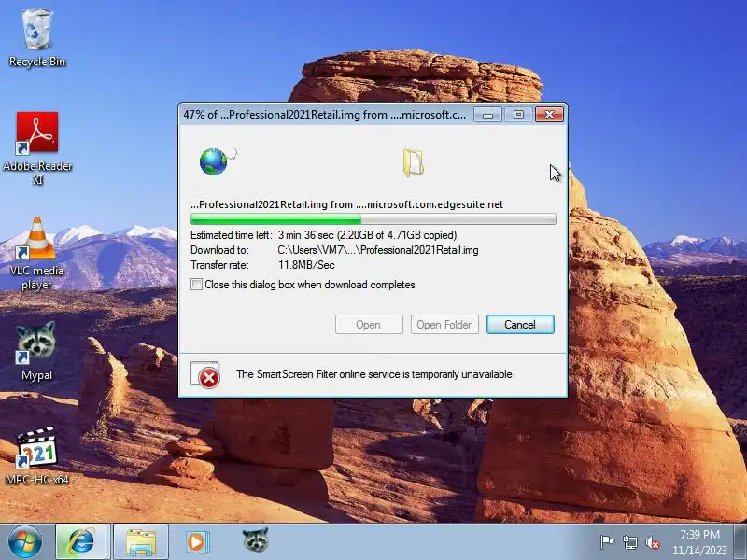
Task: Open the Recycle Bin desktop icon
Action: point(37,38)
